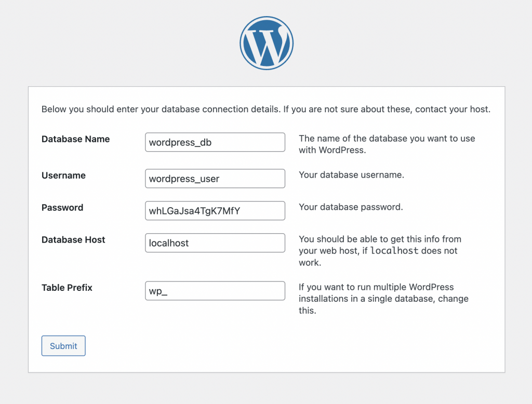Click into the Username text box

pos(215,179)
